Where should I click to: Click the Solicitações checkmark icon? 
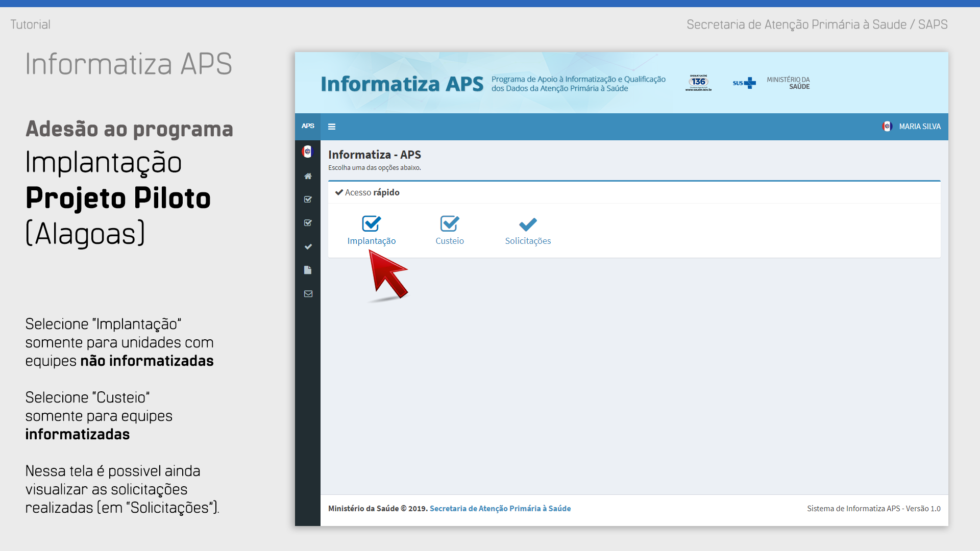point(528,224)
